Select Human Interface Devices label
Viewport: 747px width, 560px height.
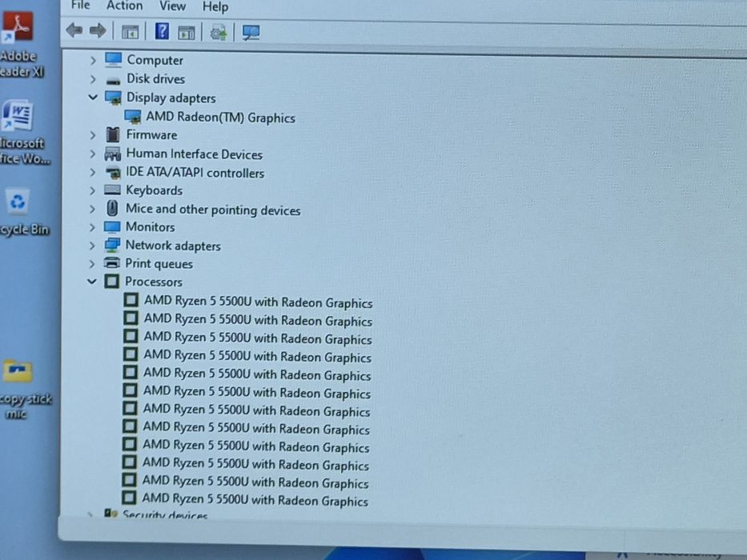[x=195, y=154]
